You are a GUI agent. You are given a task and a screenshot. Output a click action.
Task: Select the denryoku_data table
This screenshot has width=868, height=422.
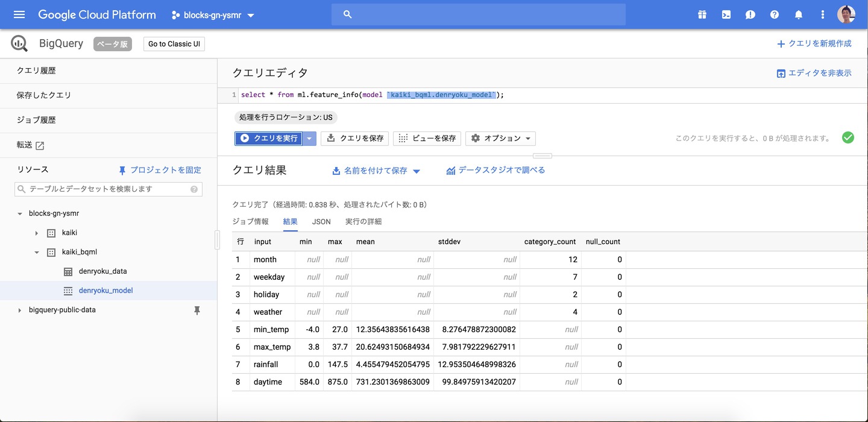(x=103, y=271)
